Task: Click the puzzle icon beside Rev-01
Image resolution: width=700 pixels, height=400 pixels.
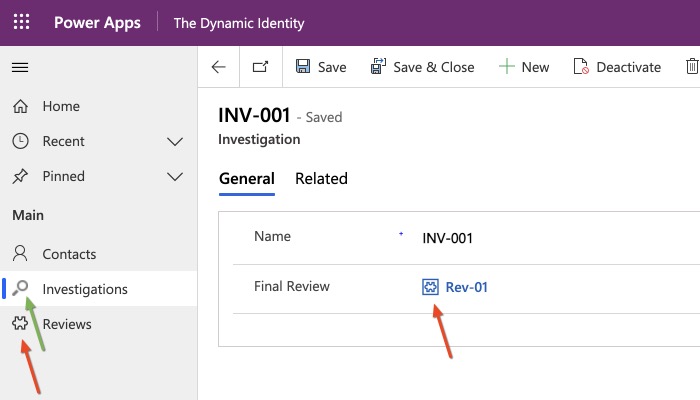Action: point(431,287)
